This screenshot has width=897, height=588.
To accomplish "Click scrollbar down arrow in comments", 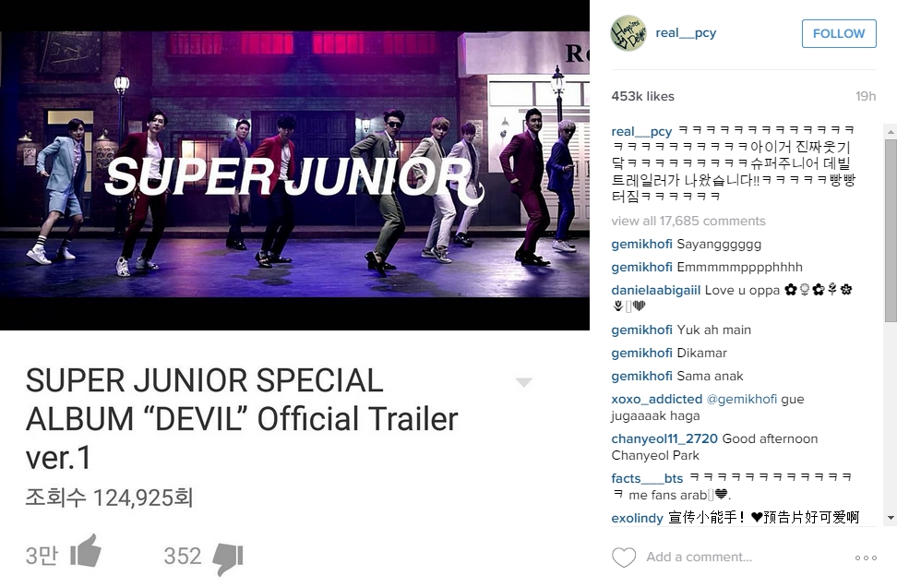I will (x=891, y=518).
